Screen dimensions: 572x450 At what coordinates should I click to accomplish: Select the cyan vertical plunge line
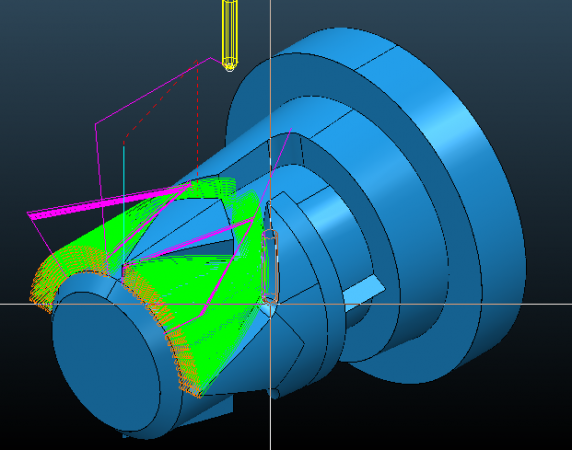pos(124,204)
